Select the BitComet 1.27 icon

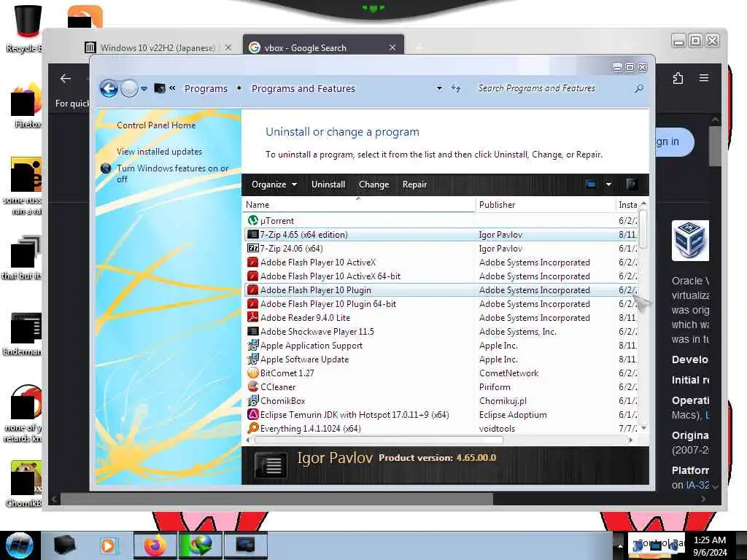click(252, 373)
